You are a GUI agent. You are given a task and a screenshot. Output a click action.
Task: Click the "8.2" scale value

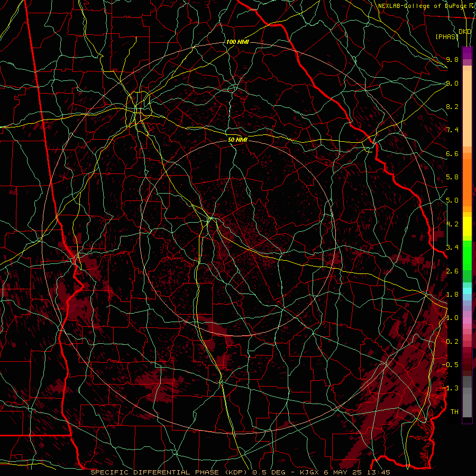pos(452,106)
